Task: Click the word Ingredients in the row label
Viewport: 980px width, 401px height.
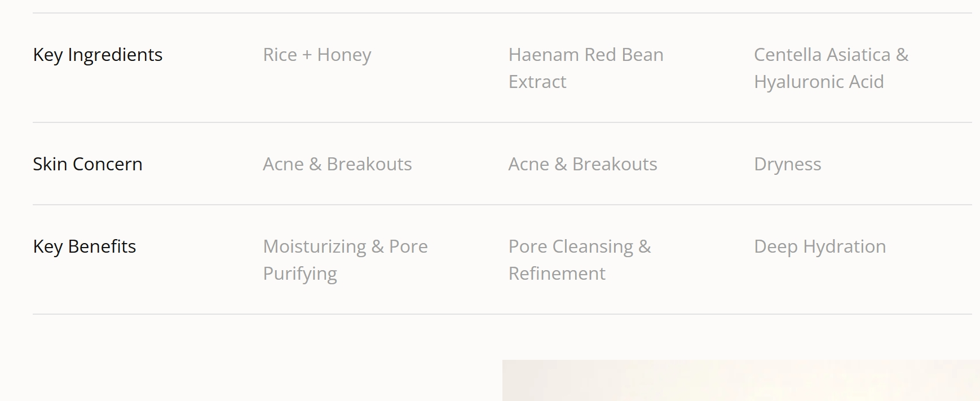Action: pyautogui.click(x=115, y=55)
